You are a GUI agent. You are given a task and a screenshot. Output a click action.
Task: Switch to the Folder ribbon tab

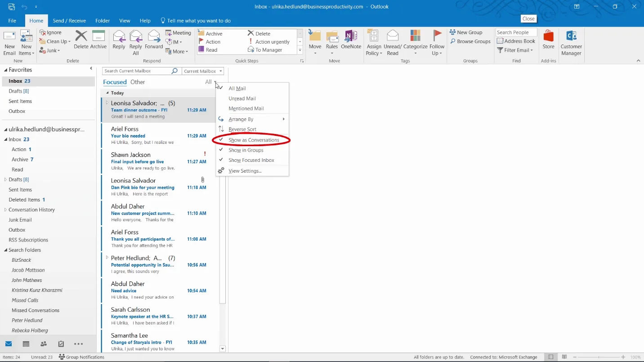[103, 21]
